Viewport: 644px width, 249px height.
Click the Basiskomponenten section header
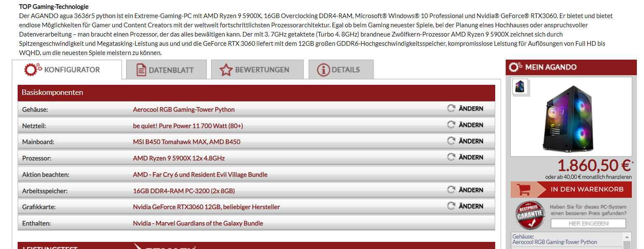coord(256,92)
